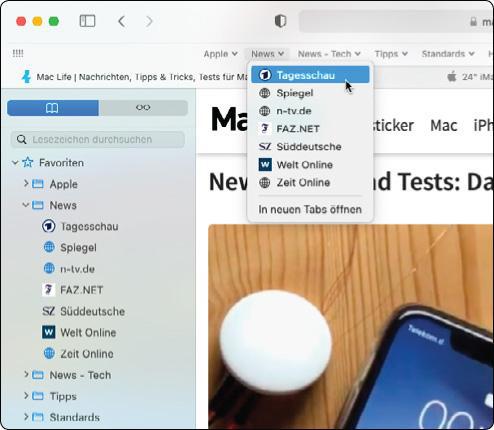The image size is (494, 430).
Task: Toggle the sidebar with the toolbar icon
Action: pyautogui.click(x=87, y=21)
